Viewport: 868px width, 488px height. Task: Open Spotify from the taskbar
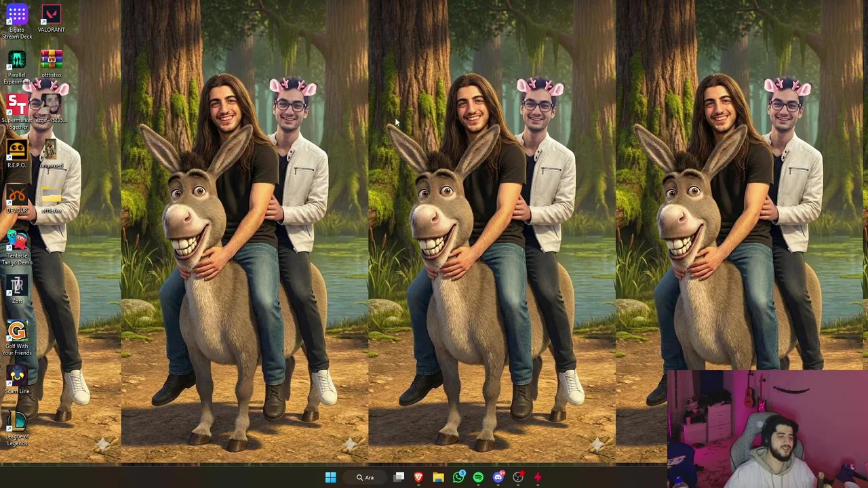pos(478,477)
